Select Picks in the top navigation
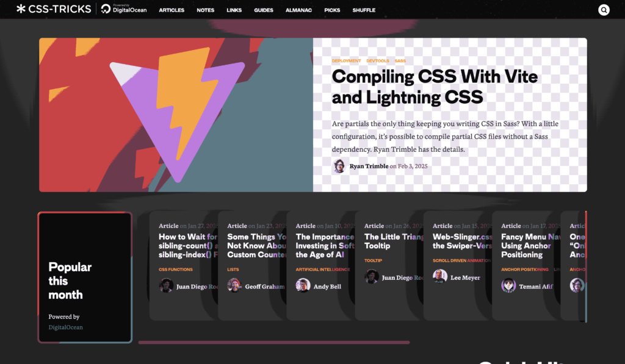The image size is (625, 364). pyautogui.click(x=332, y=10)
